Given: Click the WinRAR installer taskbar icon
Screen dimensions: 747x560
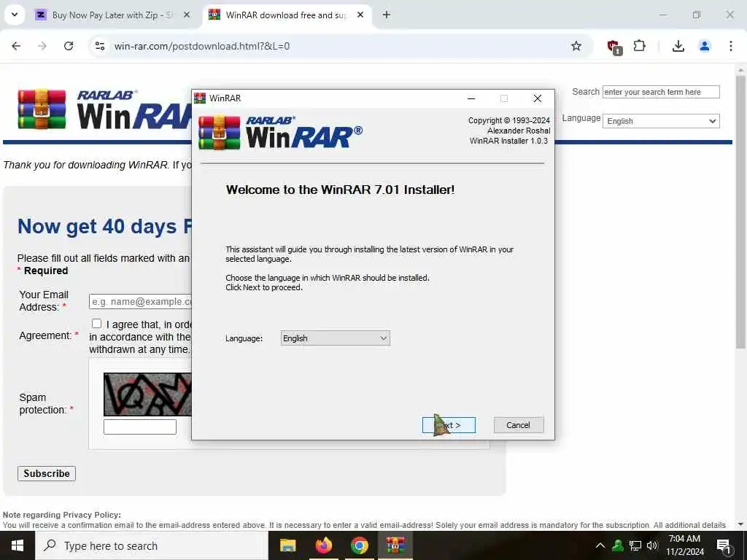Looking at the screenshot, I should tap(395, 545).
